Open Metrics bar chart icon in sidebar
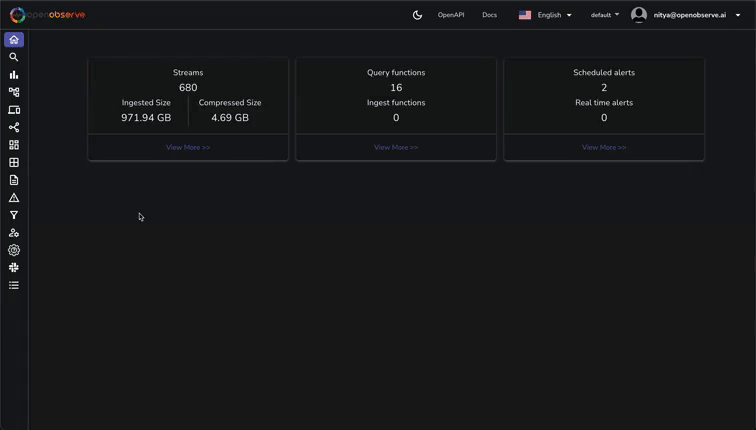 pyautogui.click(x=14, y=75)
